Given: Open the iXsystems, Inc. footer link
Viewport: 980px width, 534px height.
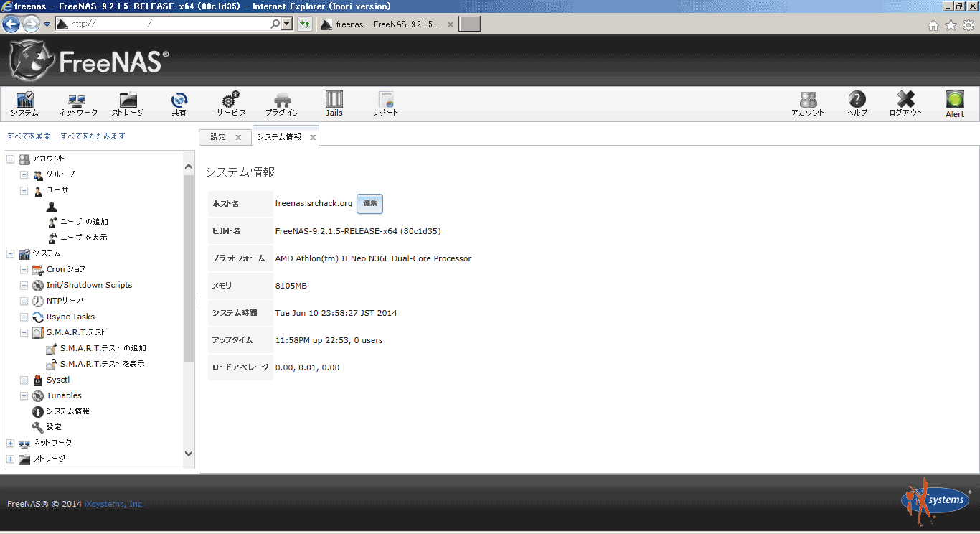Looking at the screenshot, I should (114, 504).
